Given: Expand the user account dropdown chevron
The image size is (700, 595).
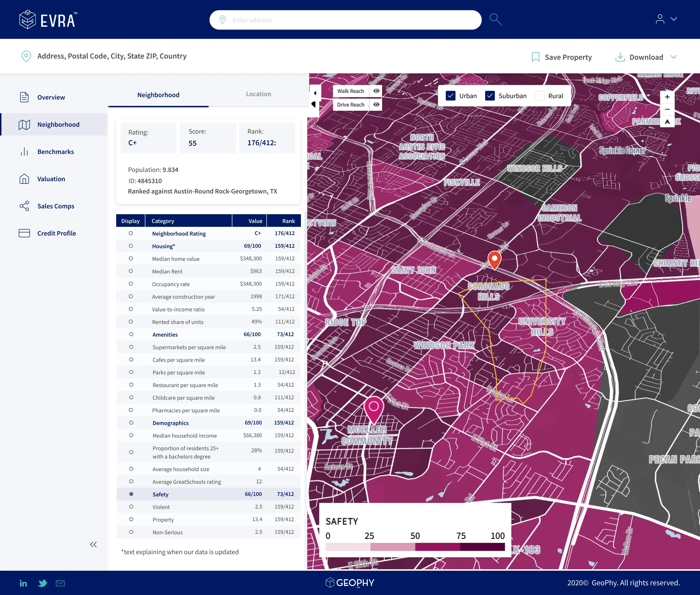Looking at the screenshot, I should [x=674, y=19].
